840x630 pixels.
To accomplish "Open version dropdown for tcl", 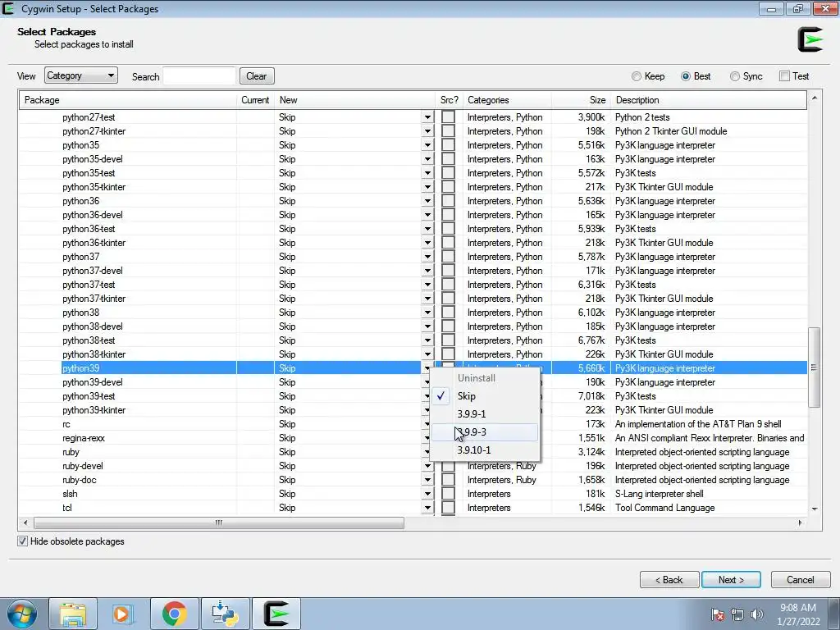I will coord(427,508).
